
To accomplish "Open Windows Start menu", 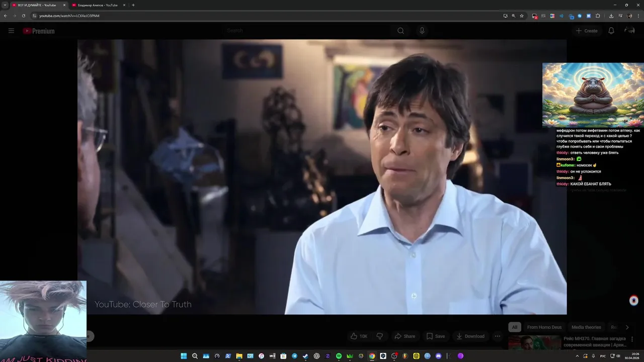I will pyautogui.click(x=184, y=356).
